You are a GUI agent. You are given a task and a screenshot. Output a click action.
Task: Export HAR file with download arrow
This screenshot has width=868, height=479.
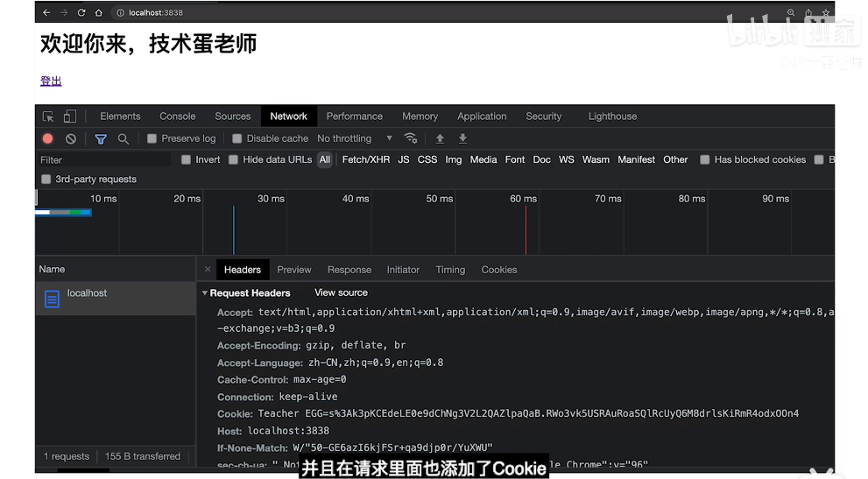click(x=462, y=138)
